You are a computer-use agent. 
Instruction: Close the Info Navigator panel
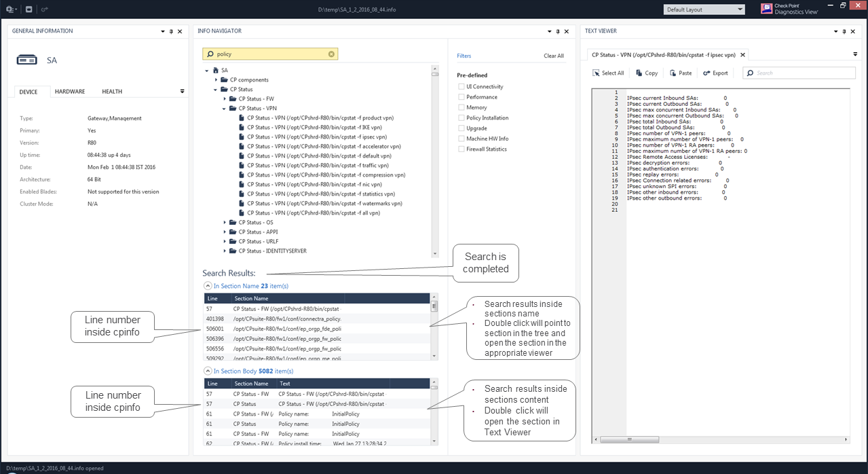point(567,31)
